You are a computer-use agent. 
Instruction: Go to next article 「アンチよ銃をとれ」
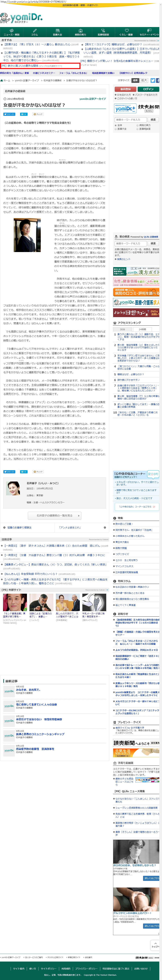tap(70, 528)
